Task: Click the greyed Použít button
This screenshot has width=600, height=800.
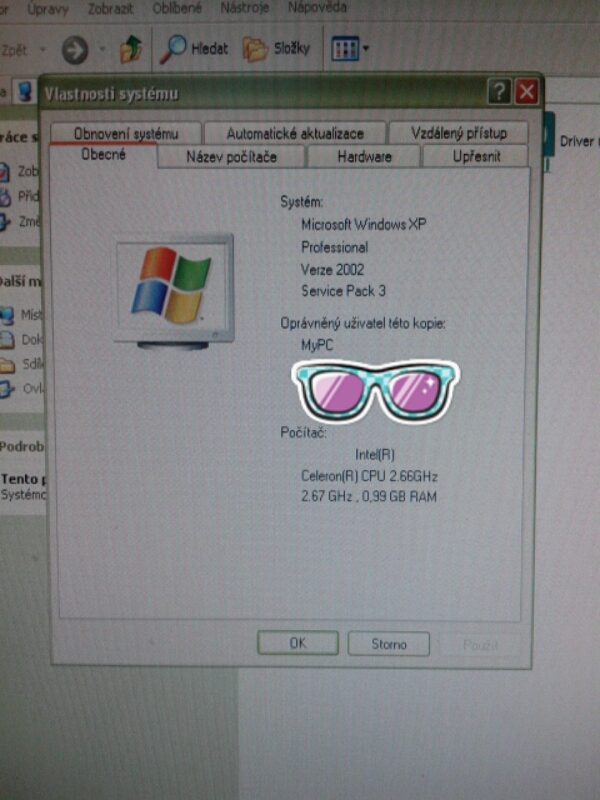Action: (x=480, y=645)
